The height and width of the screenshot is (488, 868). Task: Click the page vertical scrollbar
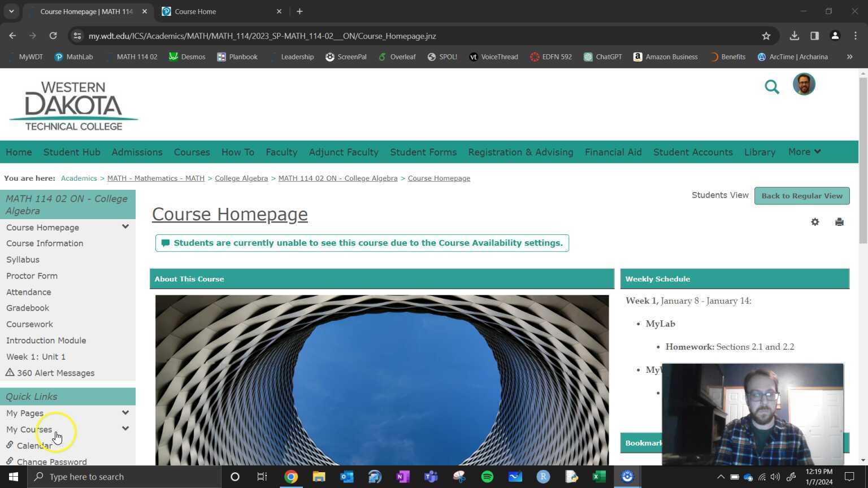tap(863, 161)
